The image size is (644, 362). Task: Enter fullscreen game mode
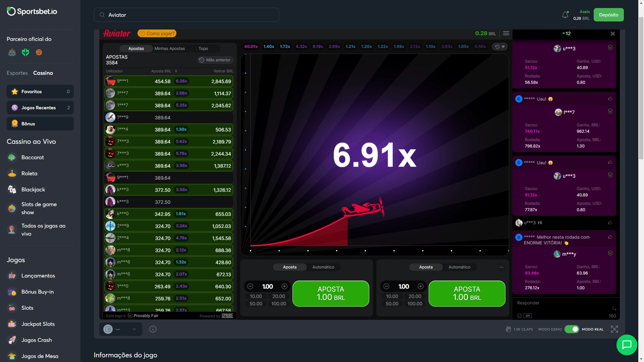pyautogui.click(x=614, y=329)
